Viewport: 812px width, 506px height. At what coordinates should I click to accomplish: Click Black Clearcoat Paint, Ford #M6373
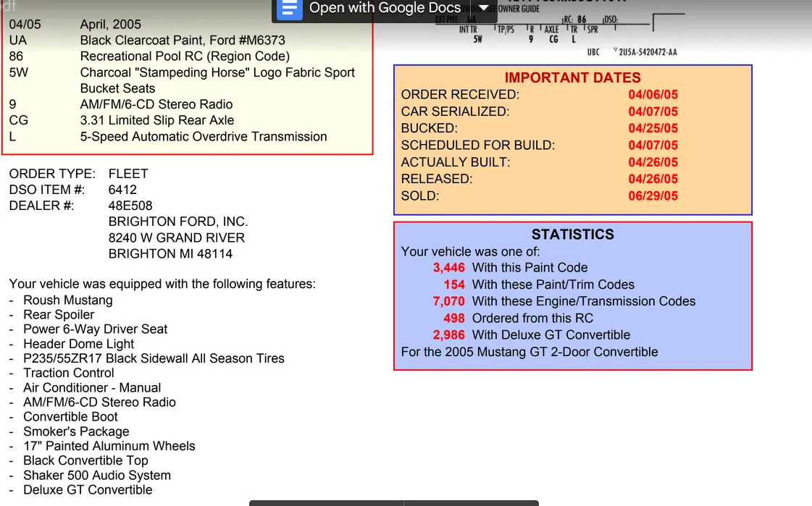183,41
